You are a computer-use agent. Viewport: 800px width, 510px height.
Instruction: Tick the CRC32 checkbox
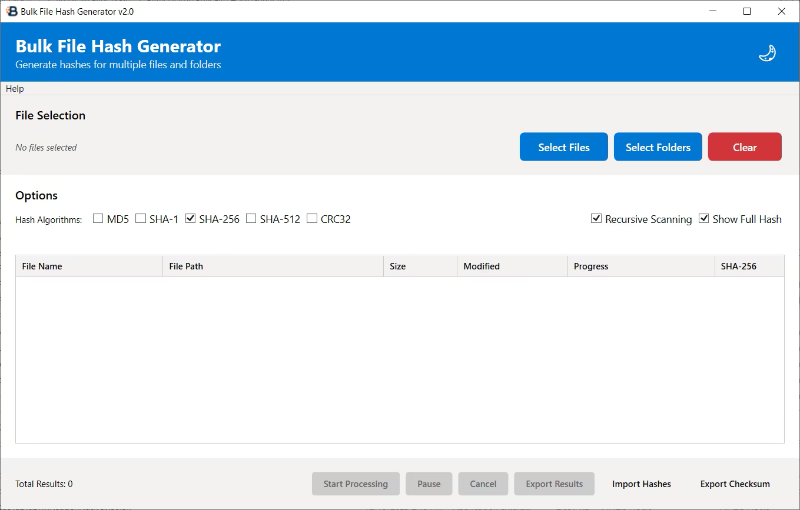313,219
